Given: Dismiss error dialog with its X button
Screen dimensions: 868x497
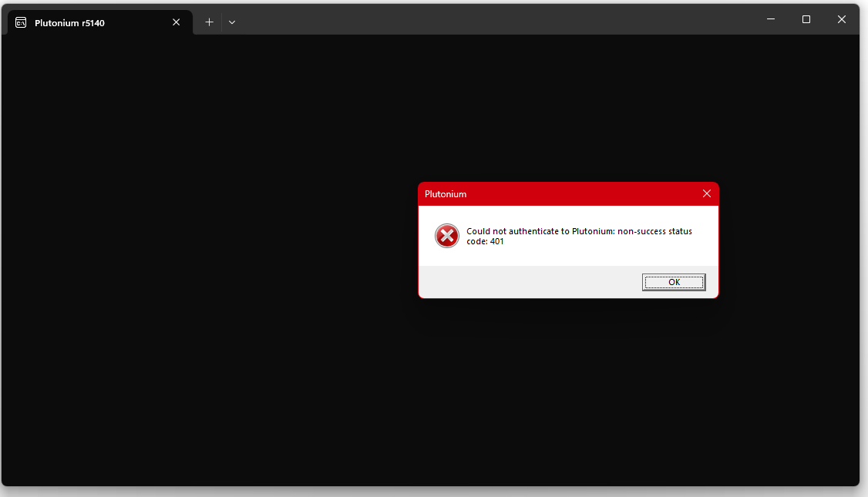Looking at the screenshot, I should pos(707,194).
